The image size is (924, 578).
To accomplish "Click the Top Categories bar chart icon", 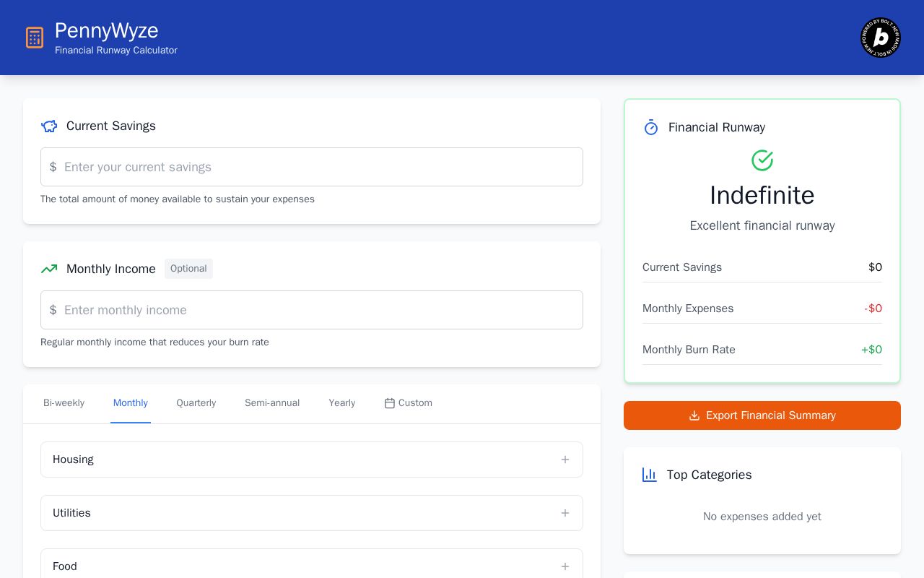I will point(650,475).
